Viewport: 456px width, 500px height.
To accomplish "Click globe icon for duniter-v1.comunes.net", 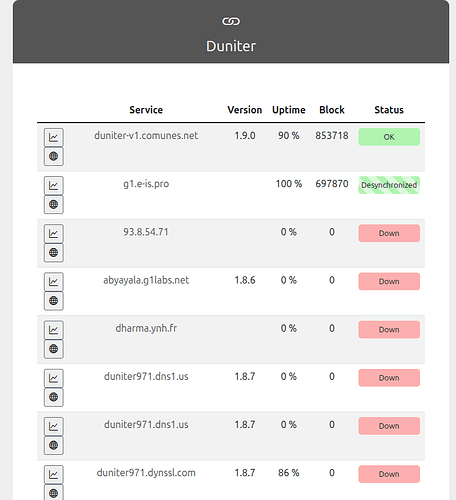I will [54, 156].
